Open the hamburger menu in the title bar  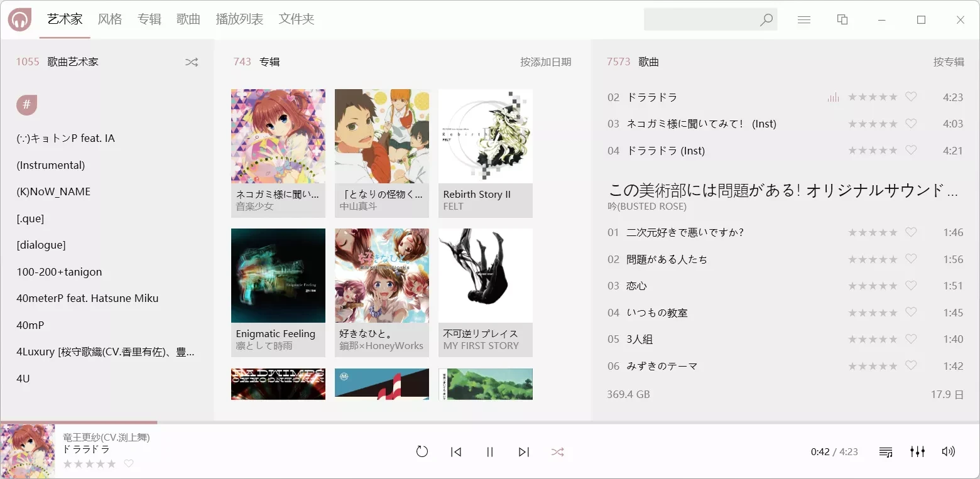803,19
